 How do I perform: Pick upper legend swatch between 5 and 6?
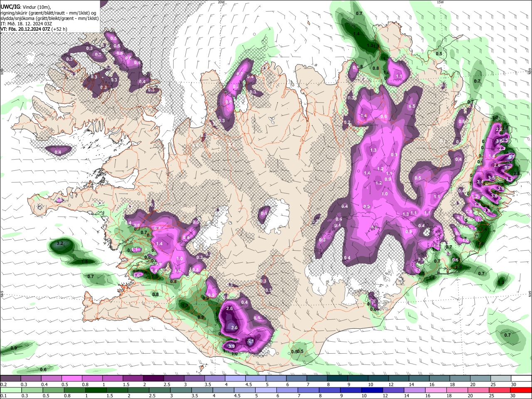tap(276, 379)
